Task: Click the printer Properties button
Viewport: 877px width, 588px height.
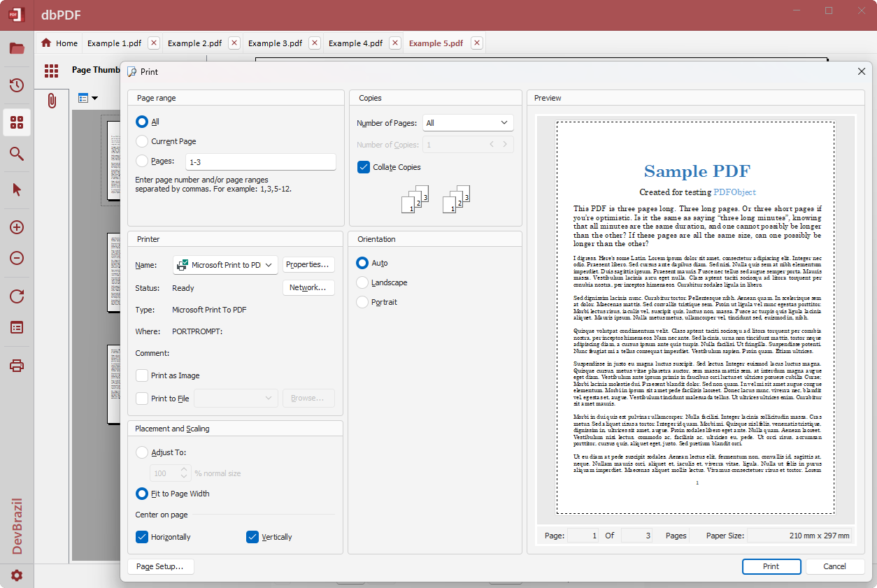Action: coord(308,264)
